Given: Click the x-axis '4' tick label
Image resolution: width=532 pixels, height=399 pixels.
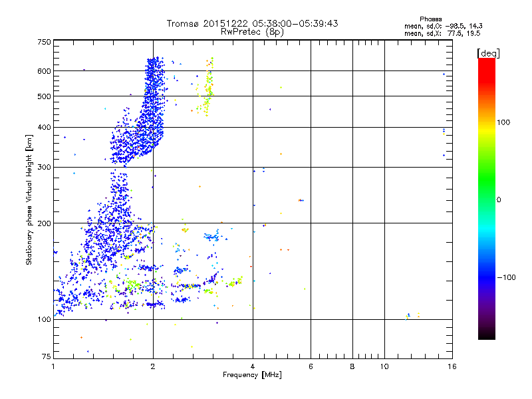Looking at the screenshot, I should 253,366.
